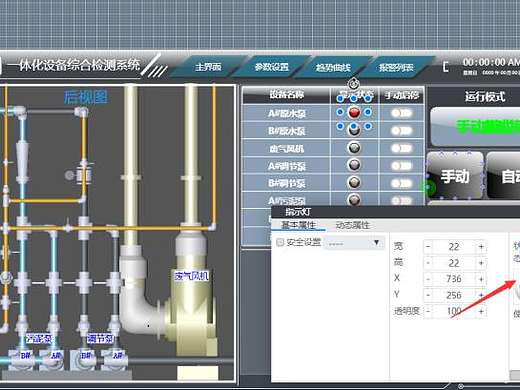Open the 报警列表 navigation tab

[x=396, y=68]
